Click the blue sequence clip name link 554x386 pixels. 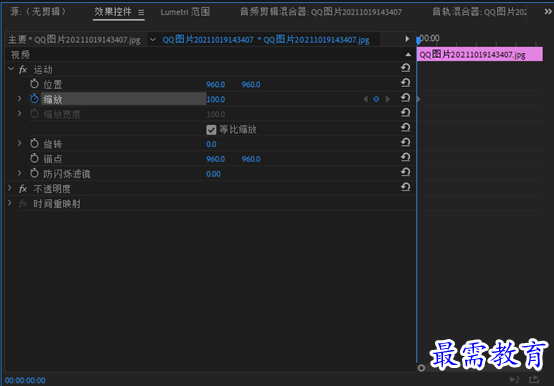pyautogui.click(x=266, y=40)
